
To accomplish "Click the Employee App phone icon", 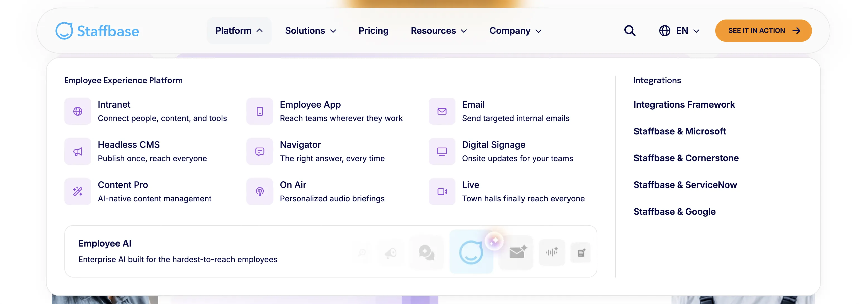I will [260, 111].
